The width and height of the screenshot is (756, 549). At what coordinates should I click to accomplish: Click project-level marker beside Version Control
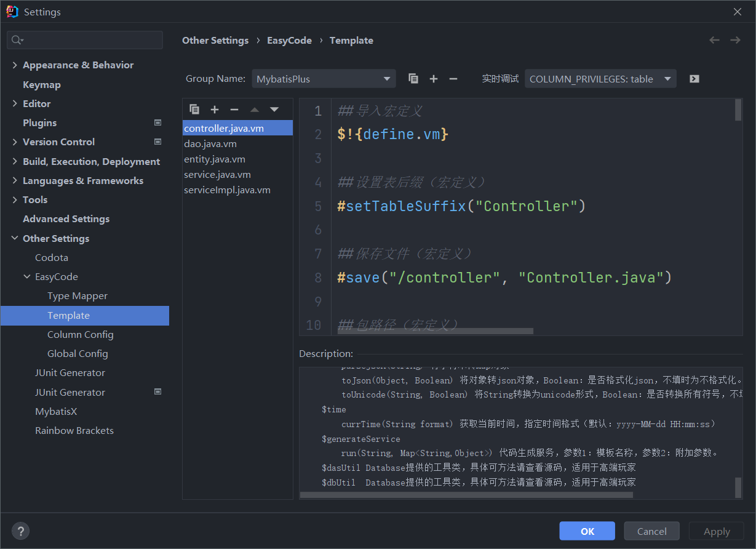coord(157,142)
